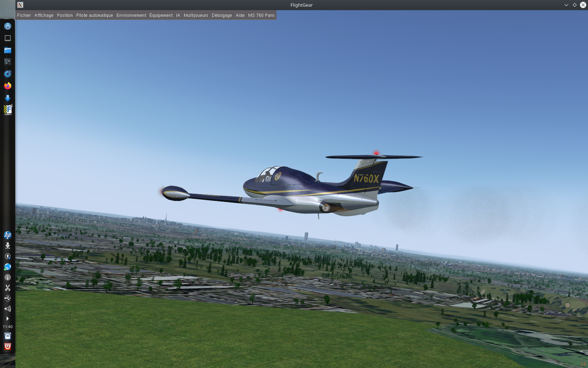Screen dimensions: 588x368
Task: Launch Firefox from the panel
Action: (x=8, y=86)
